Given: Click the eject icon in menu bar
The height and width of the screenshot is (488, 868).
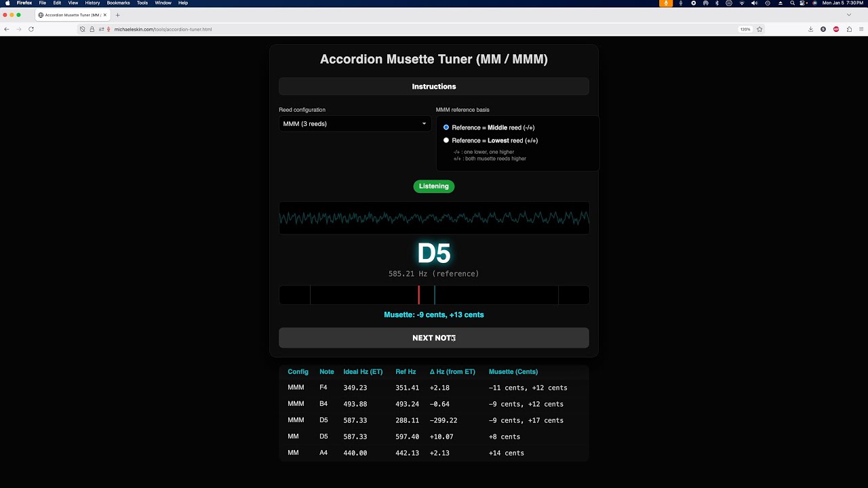Looking at the screenshot, I should click(781, 3).
